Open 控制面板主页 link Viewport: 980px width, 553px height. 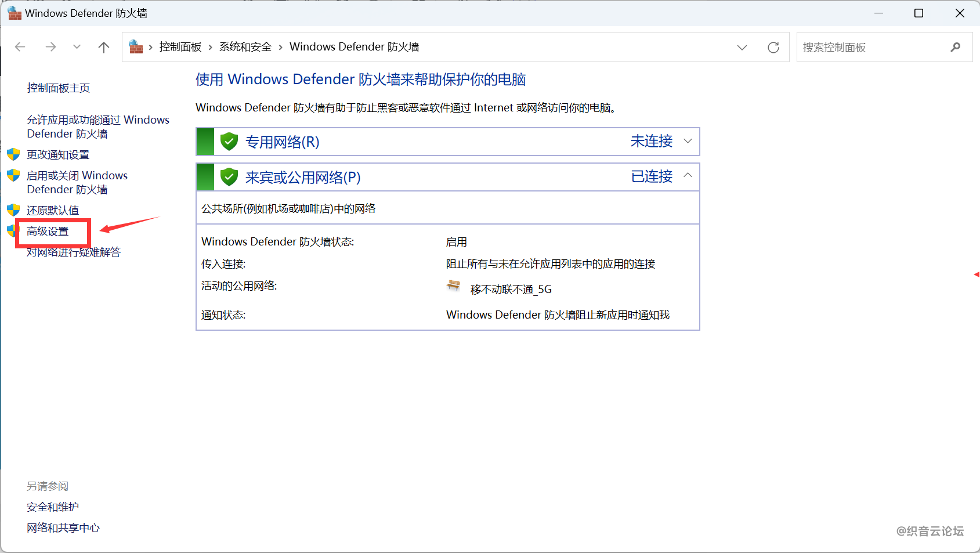point(59,88)
